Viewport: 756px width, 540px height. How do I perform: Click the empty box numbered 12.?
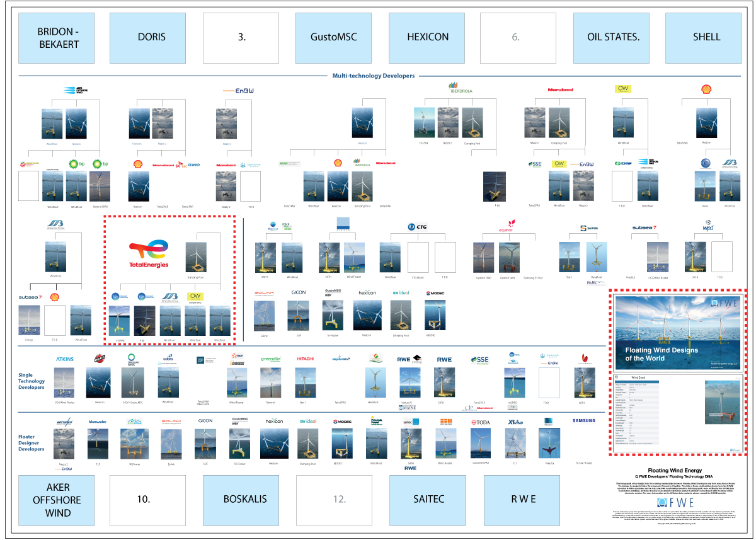[x=340, y=500]
